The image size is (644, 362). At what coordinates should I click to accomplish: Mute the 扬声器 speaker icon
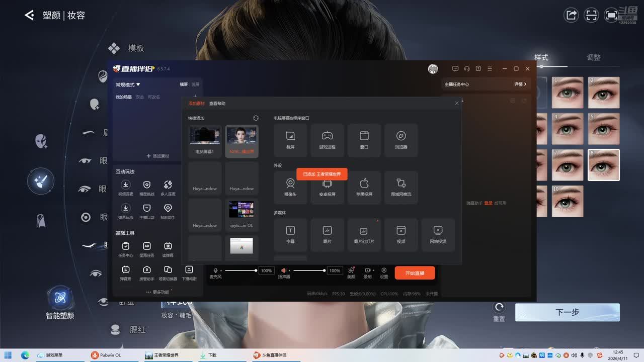point(284,270)
